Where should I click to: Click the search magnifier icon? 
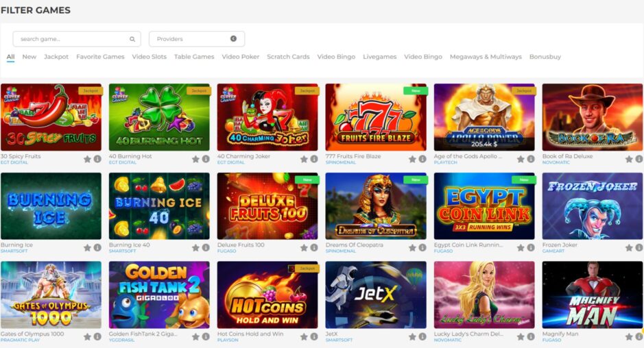click(132, 39)
